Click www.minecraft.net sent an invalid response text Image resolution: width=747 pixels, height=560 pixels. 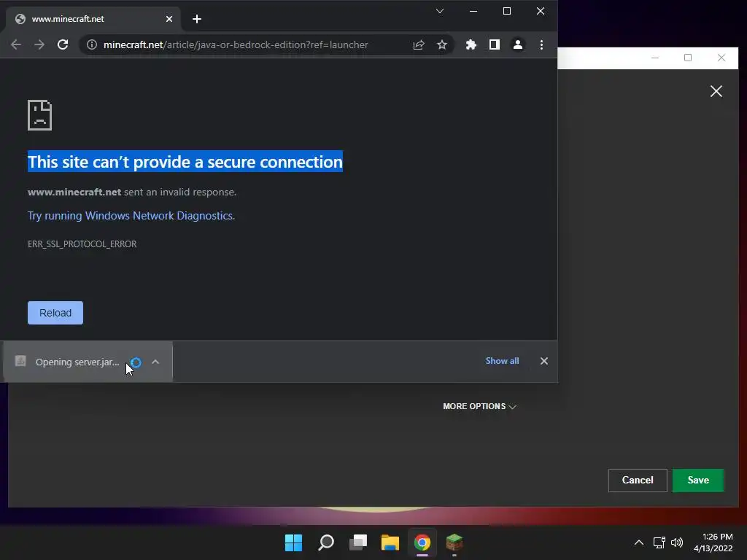[132, 192]
